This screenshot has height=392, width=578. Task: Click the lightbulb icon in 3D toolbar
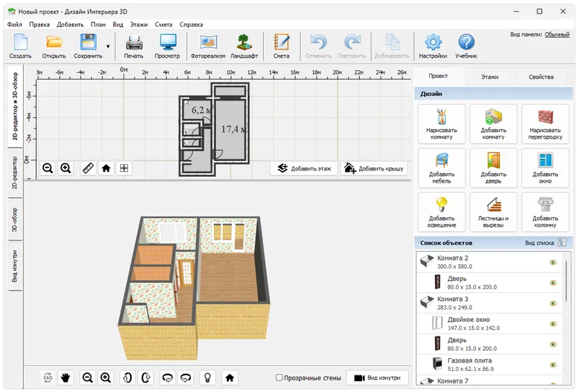tap(208, 378)
